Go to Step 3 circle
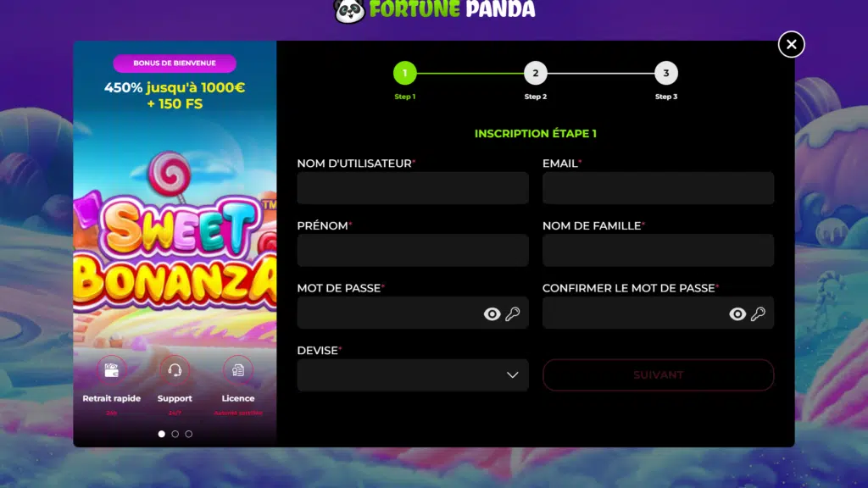Screen dimensions: 868x488 coord(666,73)
